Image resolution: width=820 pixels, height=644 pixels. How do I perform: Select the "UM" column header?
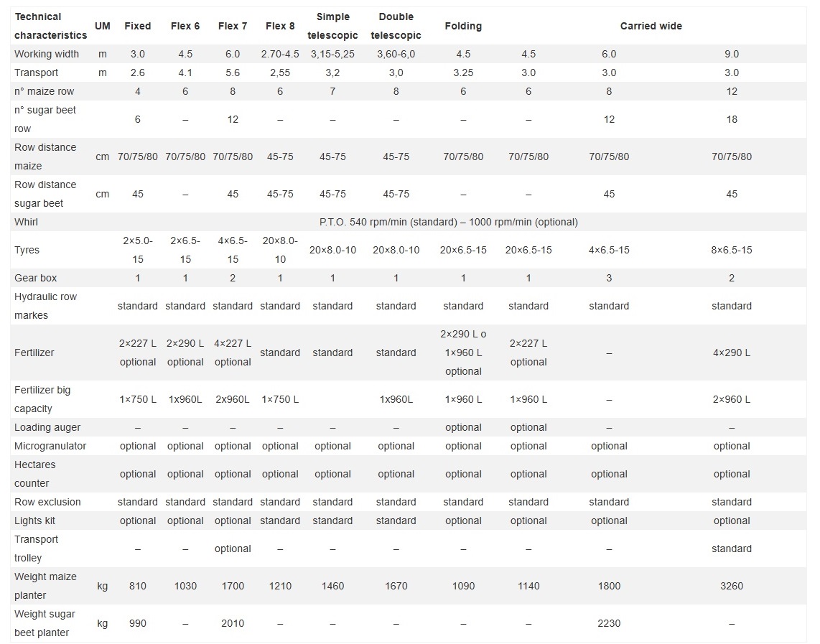(x=103, y=26)
